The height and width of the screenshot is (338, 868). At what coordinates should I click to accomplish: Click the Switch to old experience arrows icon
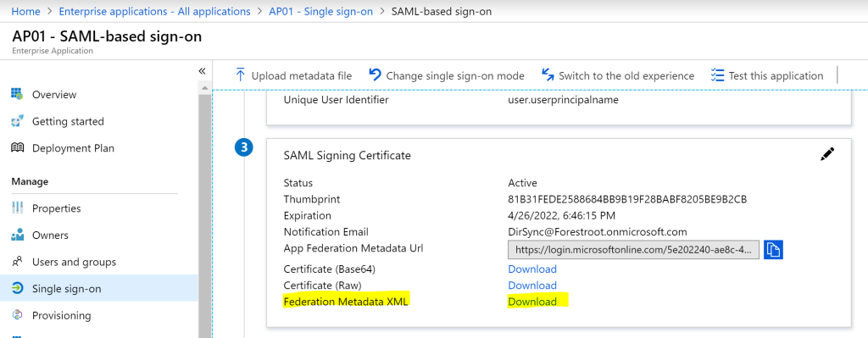[x=548, y=75]
